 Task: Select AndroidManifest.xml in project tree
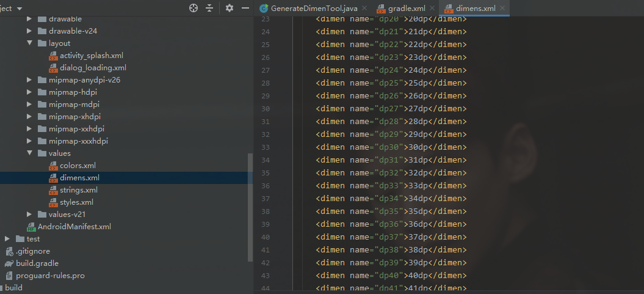click(74, 227)
